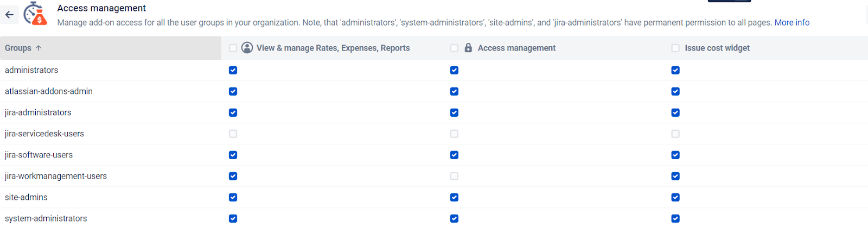Uncheck jira-workmanagement-users Issue cost widget checkbox
The height and width of the screenshot is (227, 868).
pyautogui.click(x=675, y=176)
